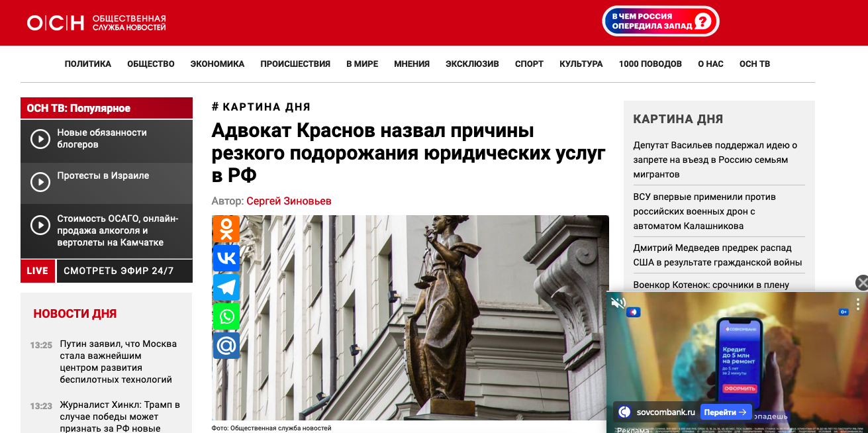Share article via Mail.ru icon
The image size is (868, 433).
pos(226,346)
